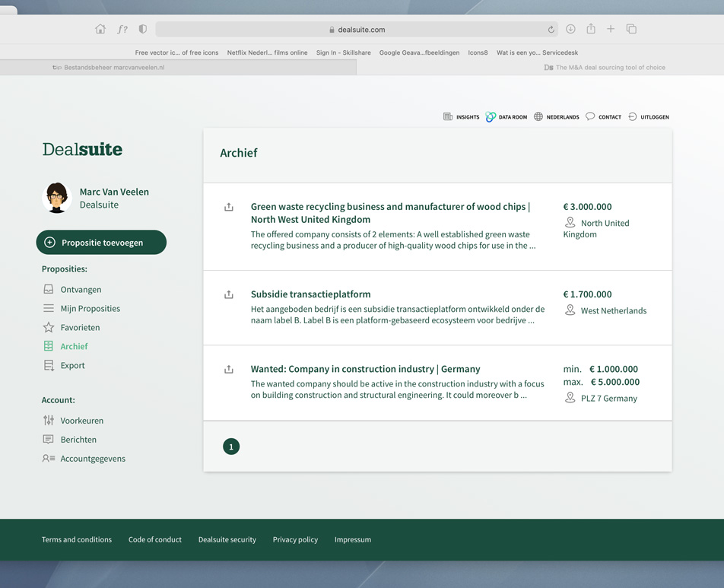This screenshot has height=588, width=724.
Task: Open Ontvangen in the sidebar
Action: pyautogui.click(x=81, y=290)
